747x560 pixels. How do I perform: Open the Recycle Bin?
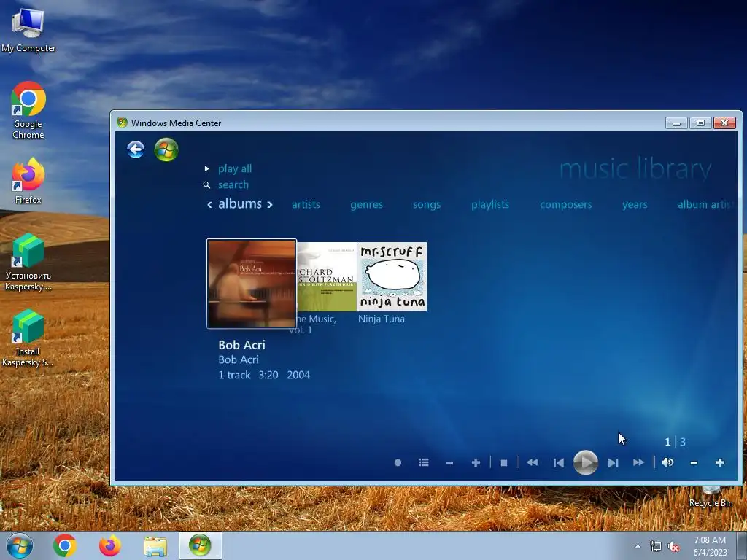pos(711,497)
